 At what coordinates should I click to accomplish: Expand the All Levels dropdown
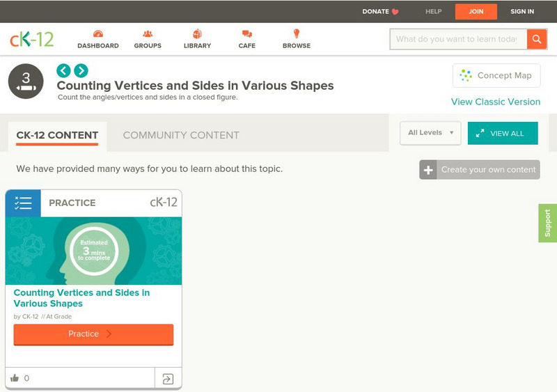430,133
